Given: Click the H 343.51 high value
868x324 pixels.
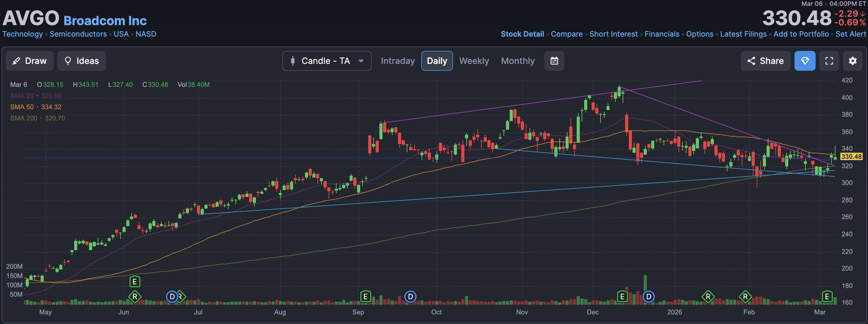Looking at the screenshot, I should click(x=86, y=85).
